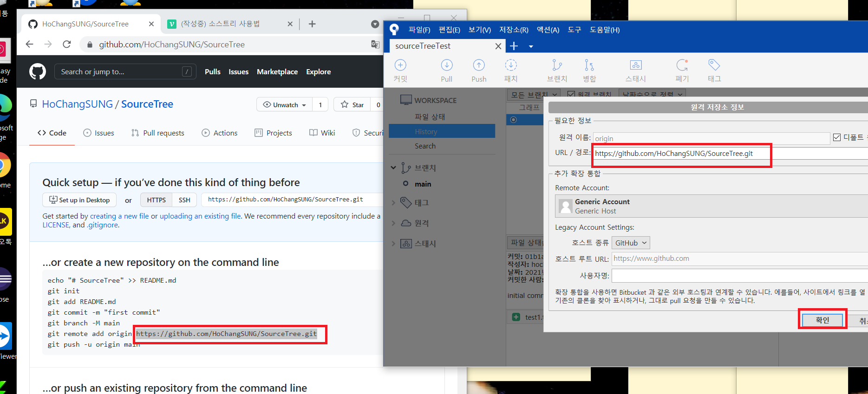Open the 도구 menu
This screenshot has width=868, height=394.
tap(574, 30)
